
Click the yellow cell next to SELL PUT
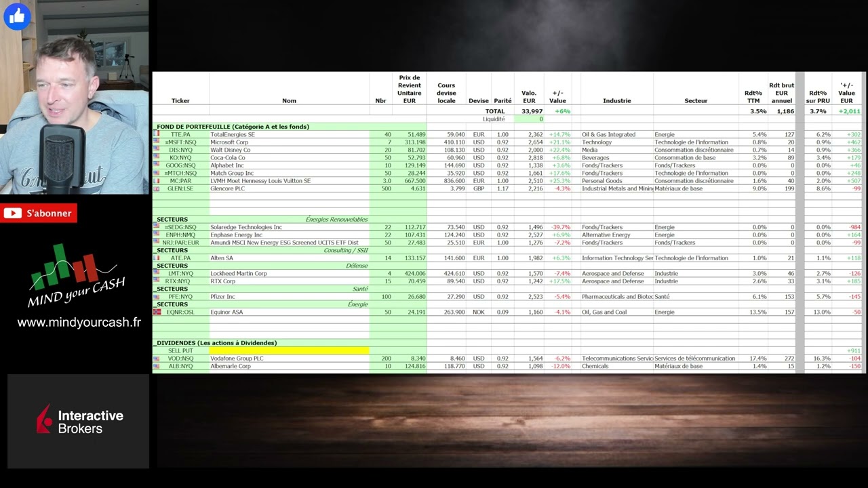[x=290, y=350]
